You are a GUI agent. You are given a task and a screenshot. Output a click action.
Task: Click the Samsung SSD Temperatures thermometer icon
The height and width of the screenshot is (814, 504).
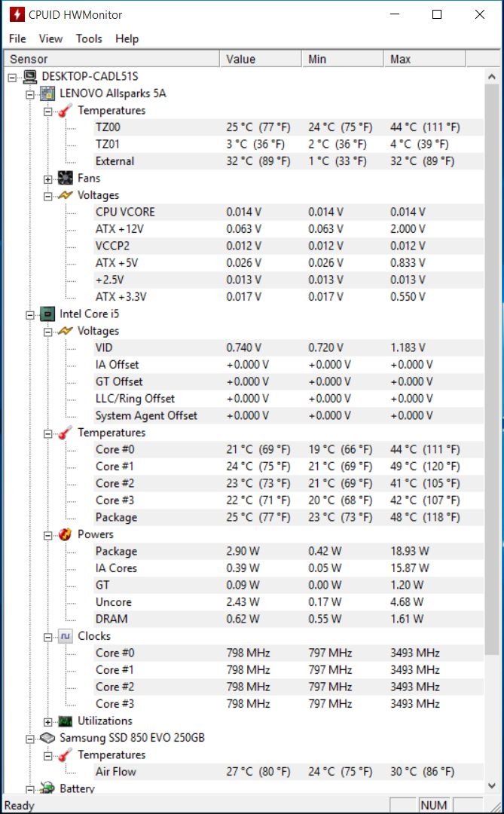[x=65, y=754]
